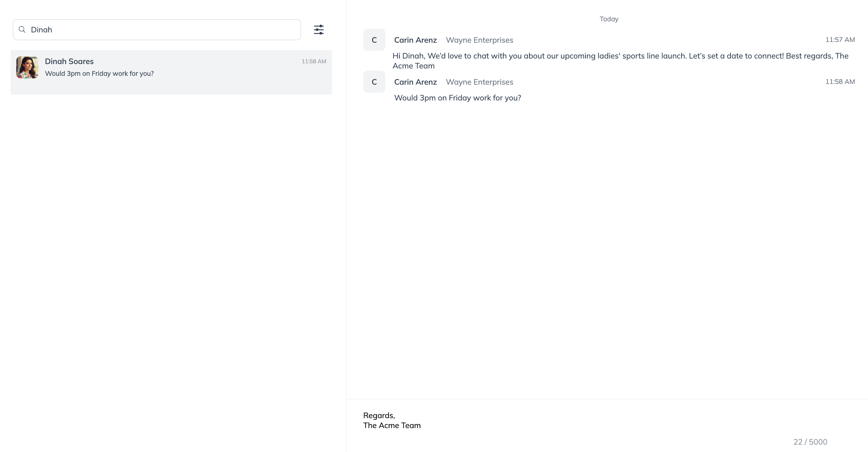868x452 pixels.
Task: Click Wayne Enterprises label on second message
Action: (479, 82)
